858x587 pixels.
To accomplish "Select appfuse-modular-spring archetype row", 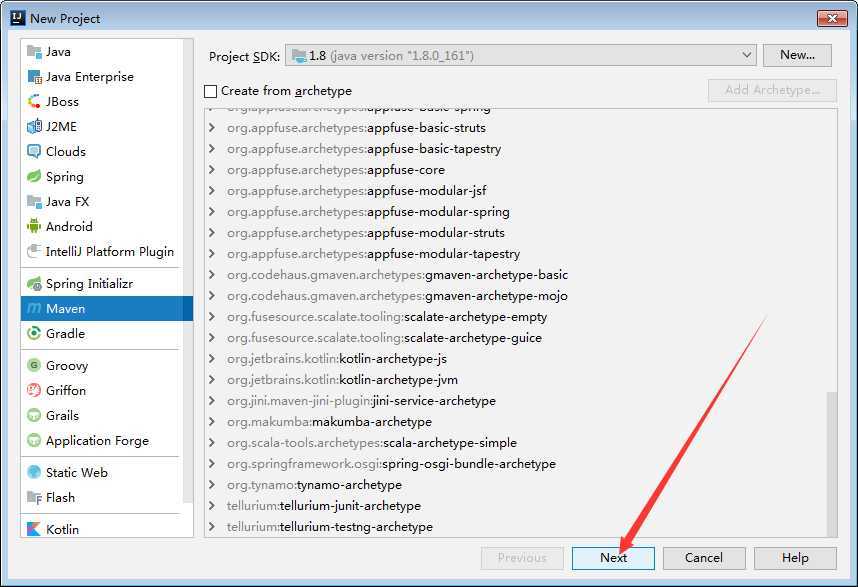I will coord(515,212).
